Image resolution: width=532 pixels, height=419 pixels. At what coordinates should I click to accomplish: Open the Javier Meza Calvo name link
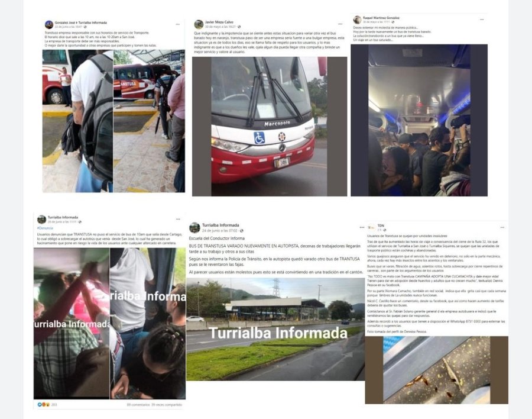(219, 22)
